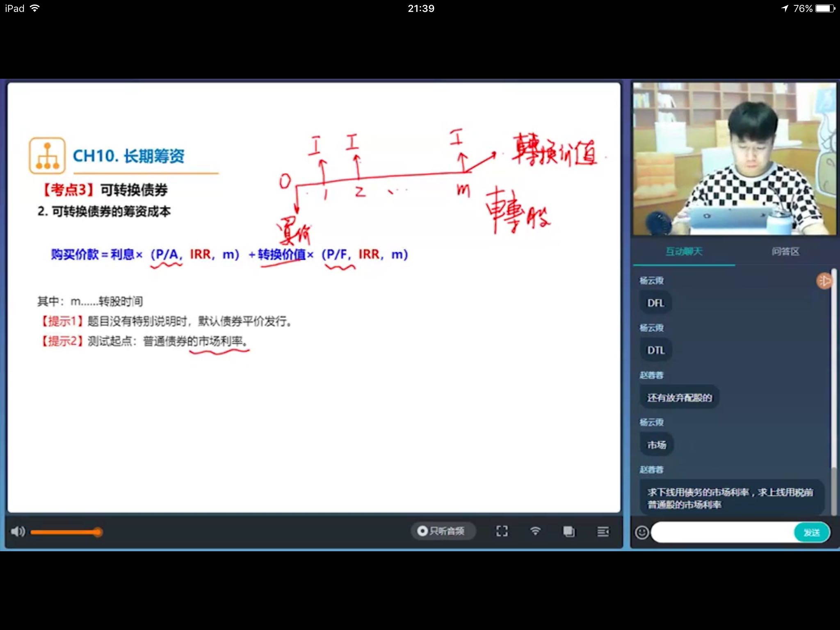Click the 还有放弃配股的 chat message
Screen dimensions: 840x630
(679, 397)
